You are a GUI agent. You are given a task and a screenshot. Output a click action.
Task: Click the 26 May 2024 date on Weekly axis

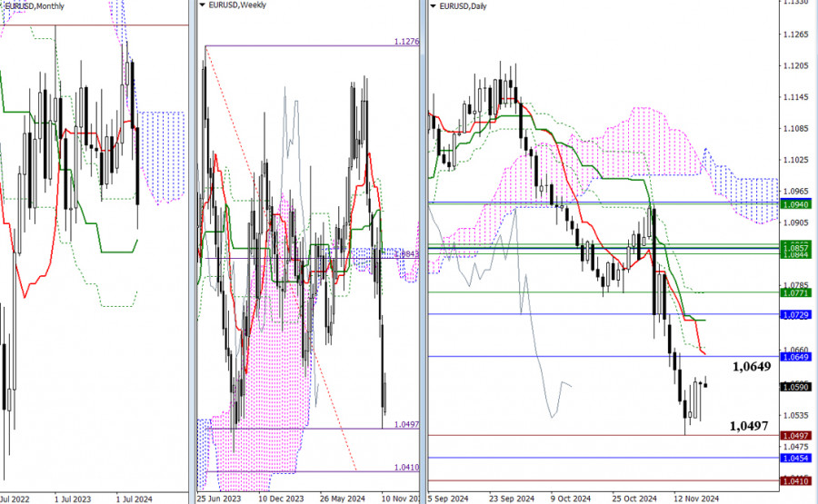(343, 499)
